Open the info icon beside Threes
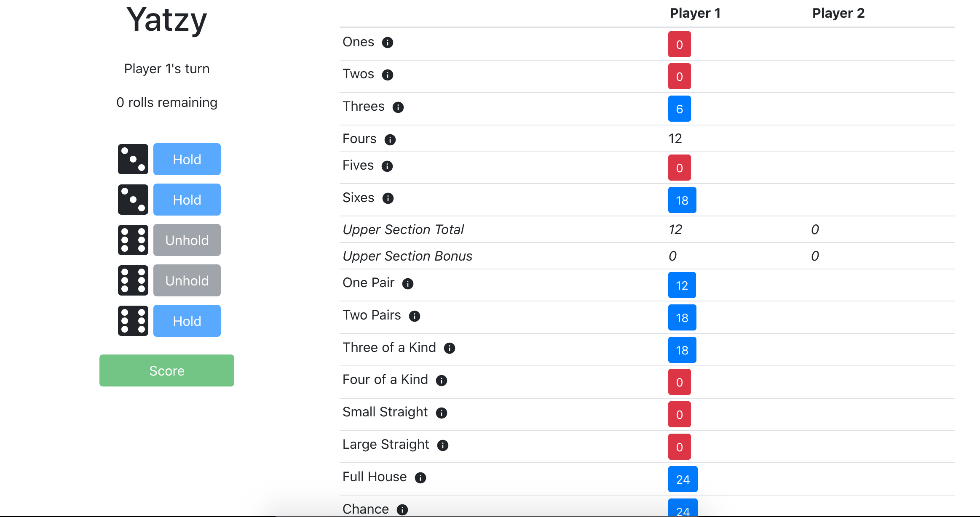980x517 pixels. 398,107
